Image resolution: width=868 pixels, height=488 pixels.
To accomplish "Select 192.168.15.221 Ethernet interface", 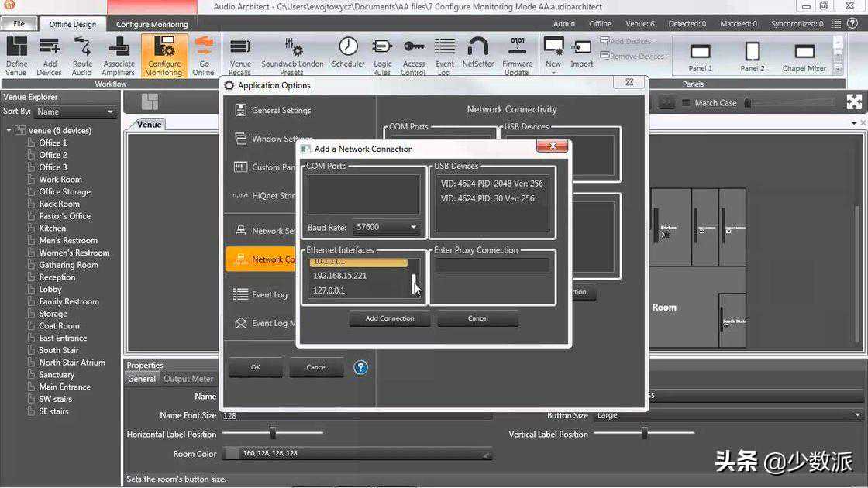I will click(339, 276).
